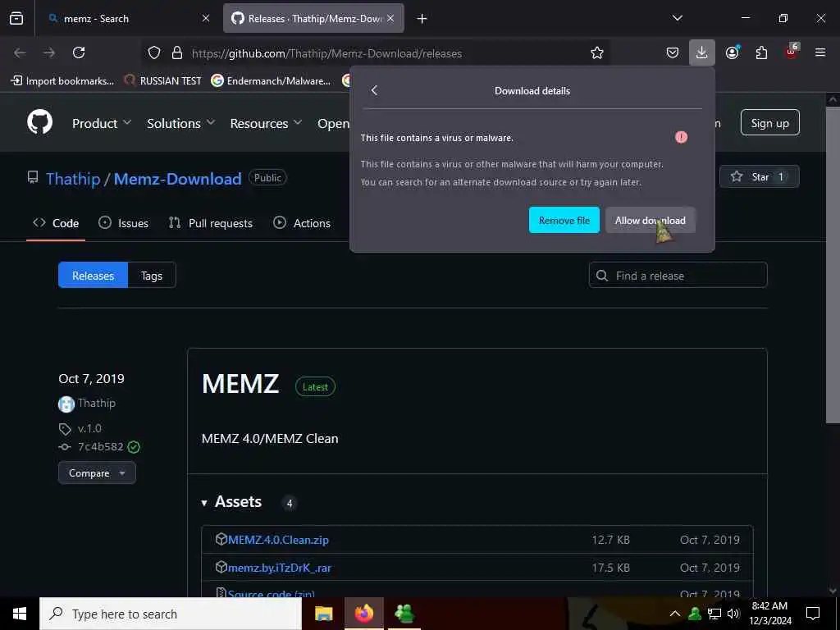Screen dimensions: 840x630
Task: Show hidden system tray icons
Action: [x=675, y=614]
